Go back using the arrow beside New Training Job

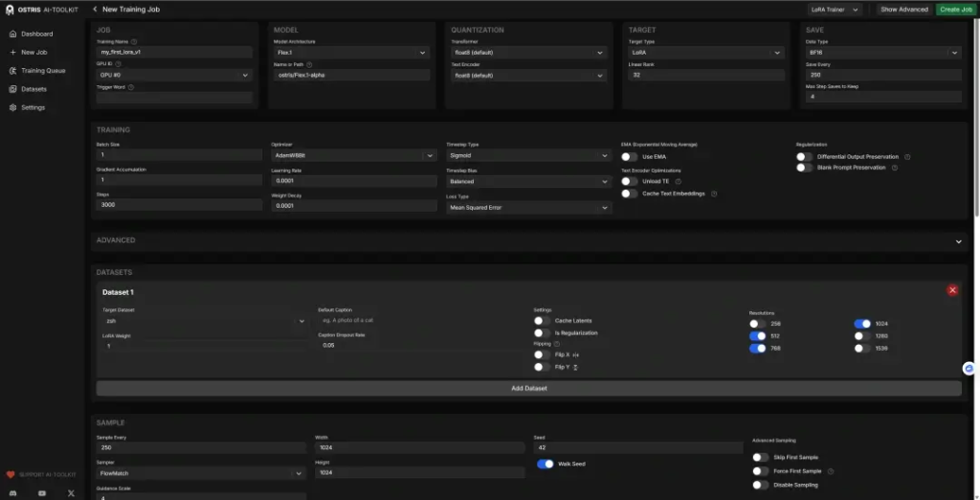point(95,10)
